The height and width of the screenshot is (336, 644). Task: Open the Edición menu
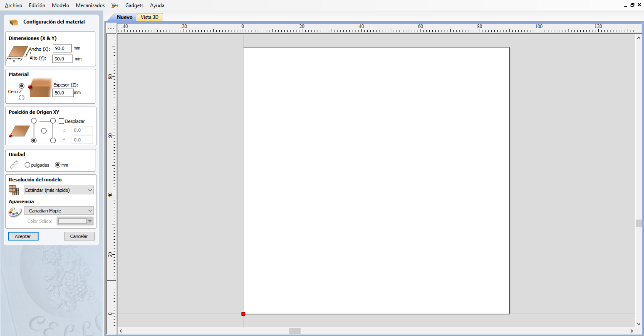[x=37, y=5]
